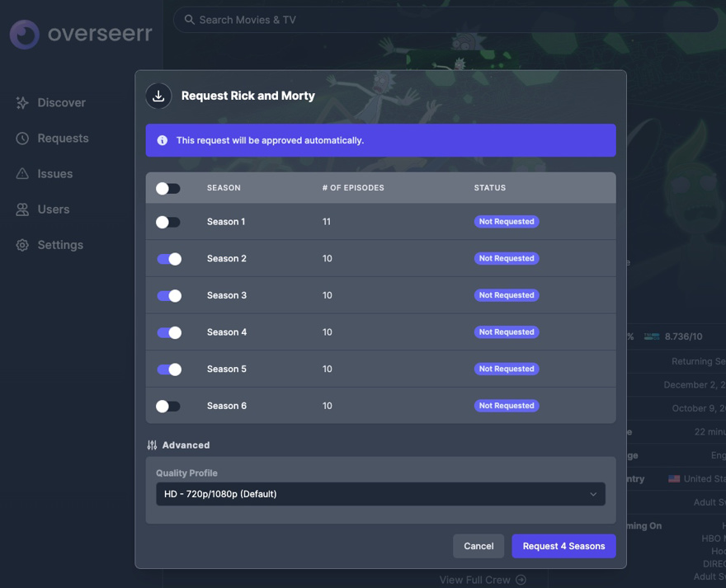Open Discover in the sidebar

[61, 103]
